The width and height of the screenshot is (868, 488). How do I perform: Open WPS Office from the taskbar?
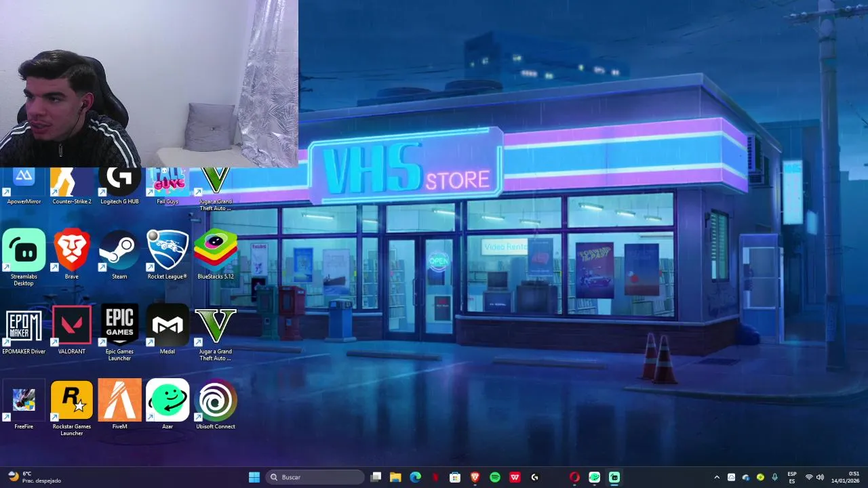point(515,477)
